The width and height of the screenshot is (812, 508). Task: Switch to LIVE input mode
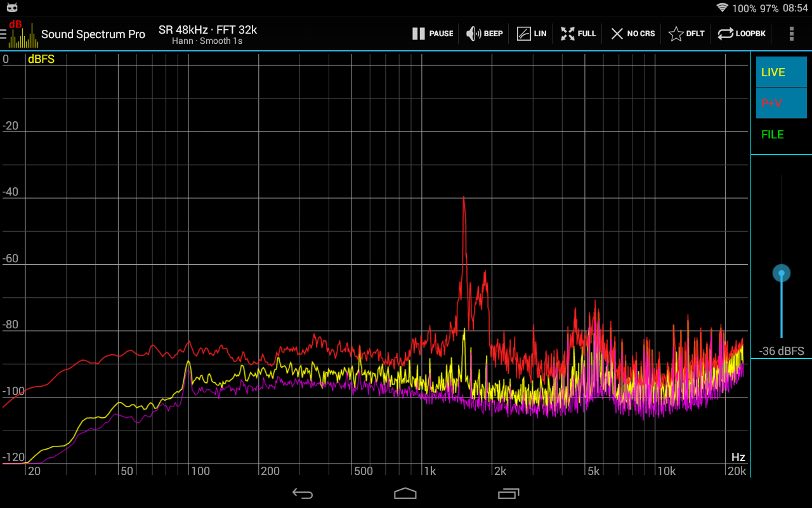click(780, 72)
